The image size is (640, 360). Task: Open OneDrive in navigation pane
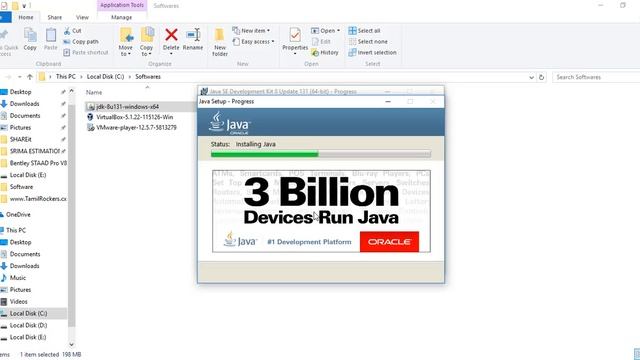pyautogui.click(x=18, y=214)
